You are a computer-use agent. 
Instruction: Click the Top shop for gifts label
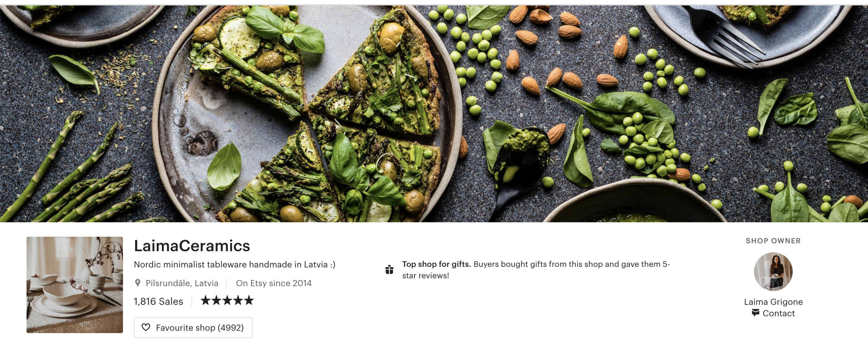pos(436,264)
